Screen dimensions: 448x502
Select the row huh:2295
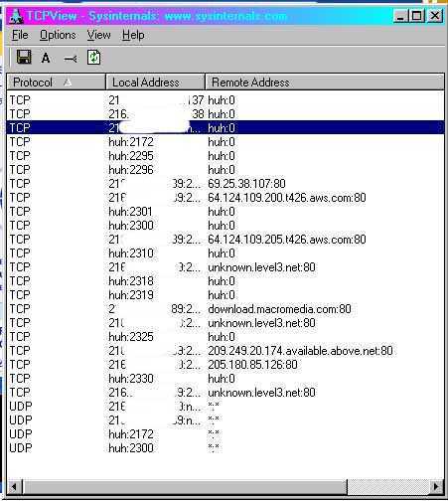(x=225, y=156)
